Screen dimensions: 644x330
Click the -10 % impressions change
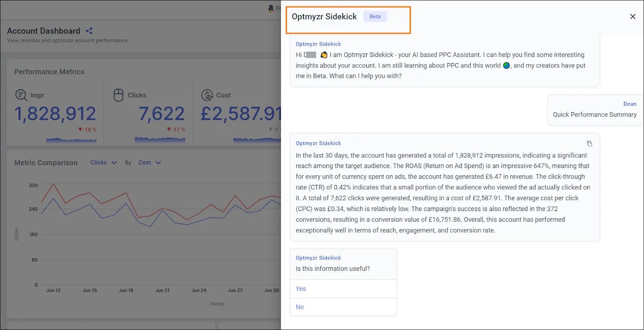coord(87,129)
